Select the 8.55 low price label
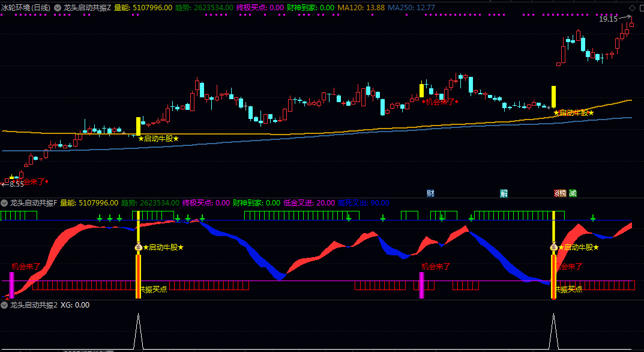 [x=16, y=184]
